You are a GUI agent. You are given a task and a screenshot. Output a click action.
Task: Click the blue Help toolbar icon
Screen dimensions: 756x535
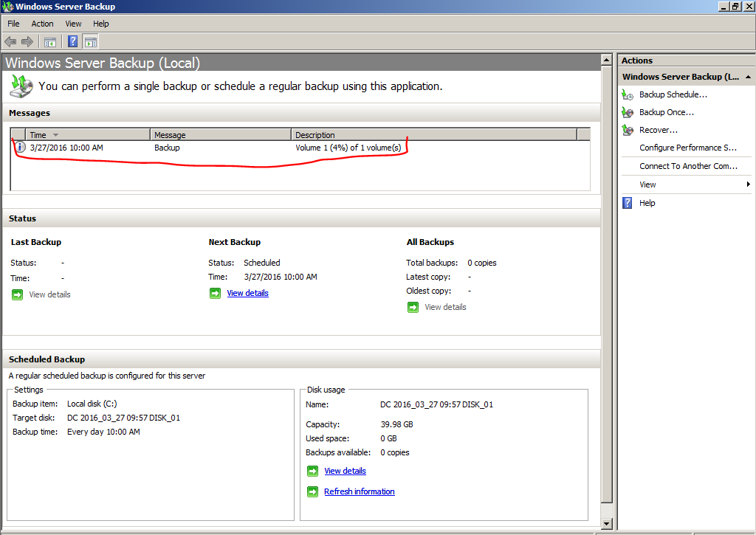(x=73, y=42)
